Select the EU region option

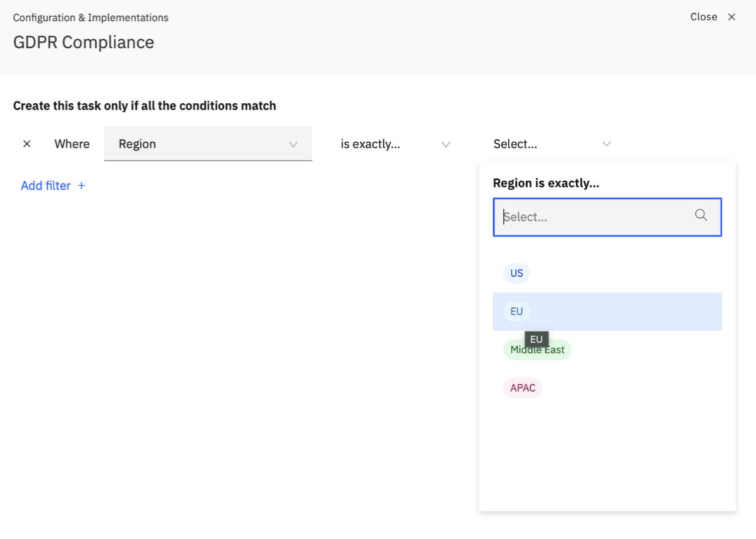click(x=607, y=312)
